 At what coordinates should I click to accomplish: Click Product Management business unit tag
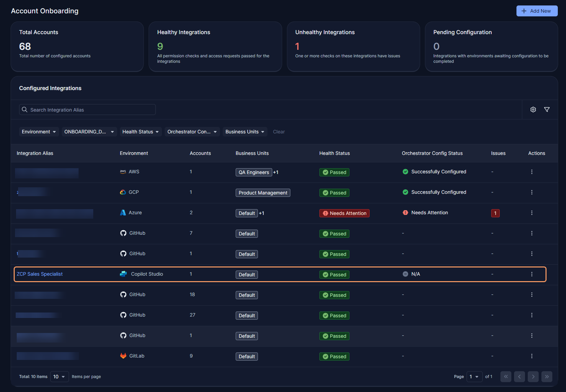tap(263, 193)
